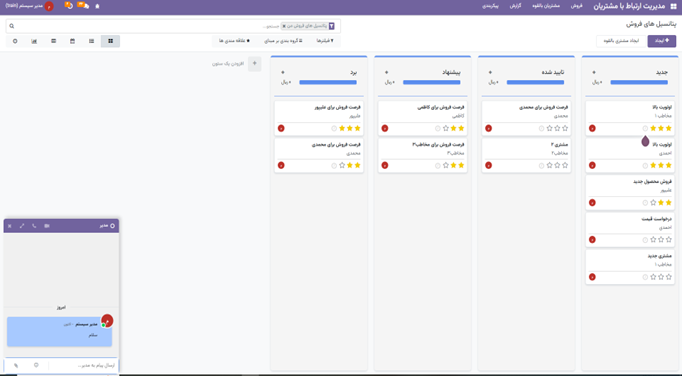Toggle activity circle on 'مشتری جدید' card

click(645, 277)
